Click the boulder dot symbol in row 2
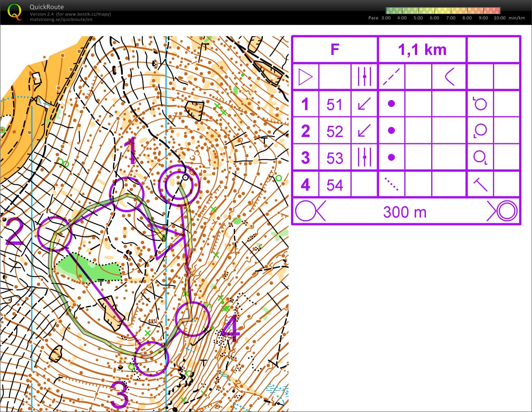Image resolution: width=532 pixels, height=412 pixels. (391, 131)
